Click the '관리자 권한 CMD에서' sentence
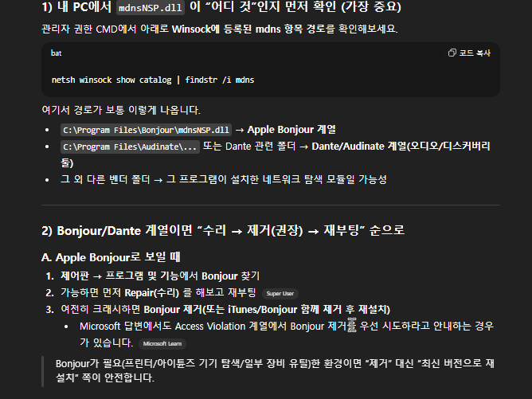Viewport: 532px width, 399px height. coord(220,29)
